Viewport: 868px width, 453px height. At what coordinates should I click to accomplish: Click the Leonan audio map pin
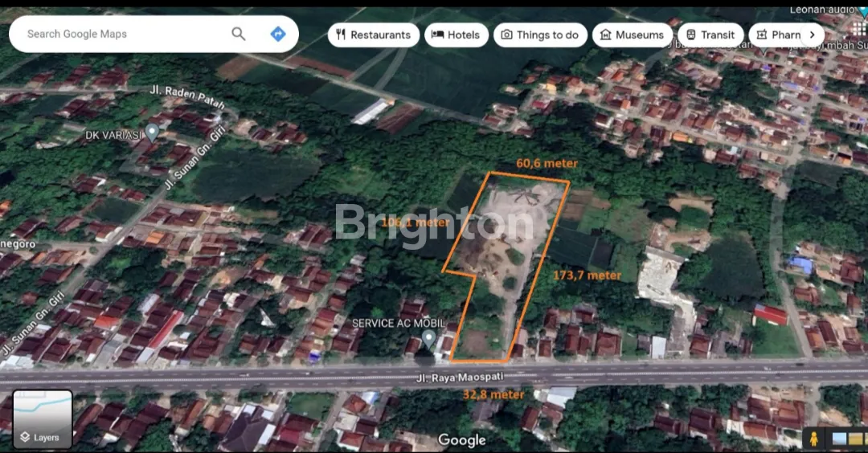tap(863, 11)
